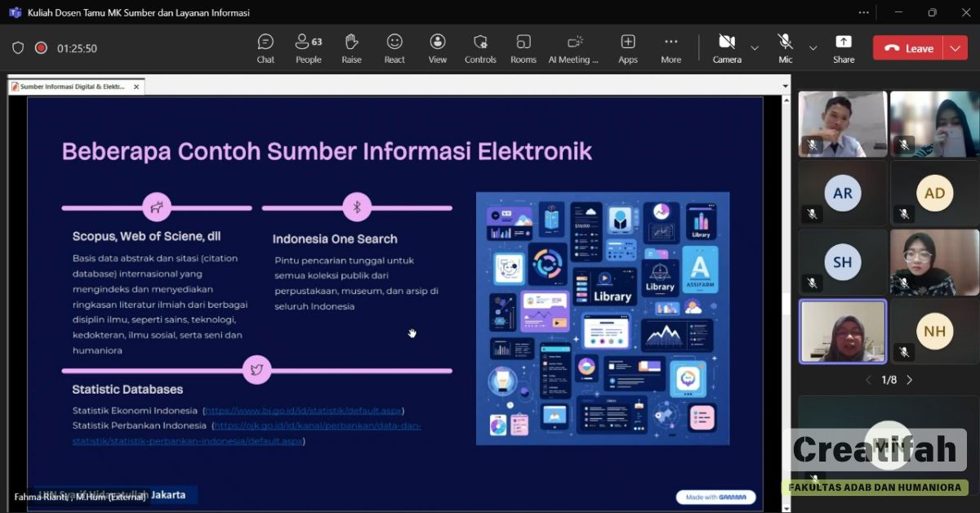Image resolution: width=980 pixels, height=513 pixels.
Task: Turn on the Camera
Action: tap(726, 48)
